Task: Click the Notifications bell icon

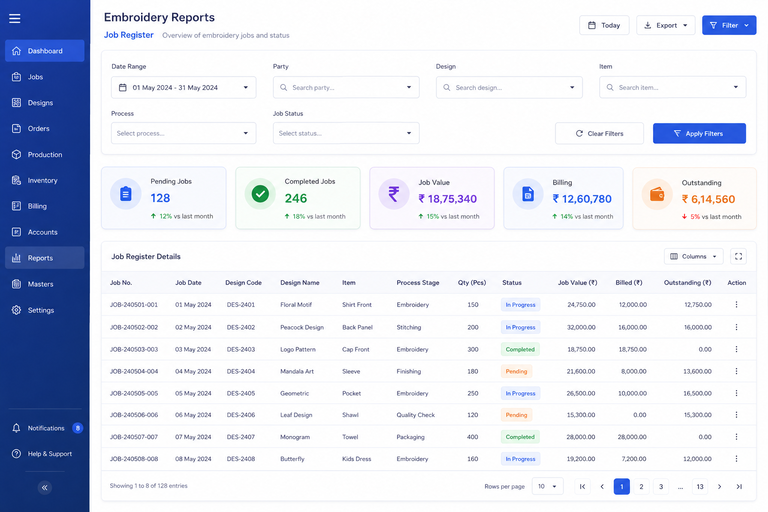Action: 16,428
